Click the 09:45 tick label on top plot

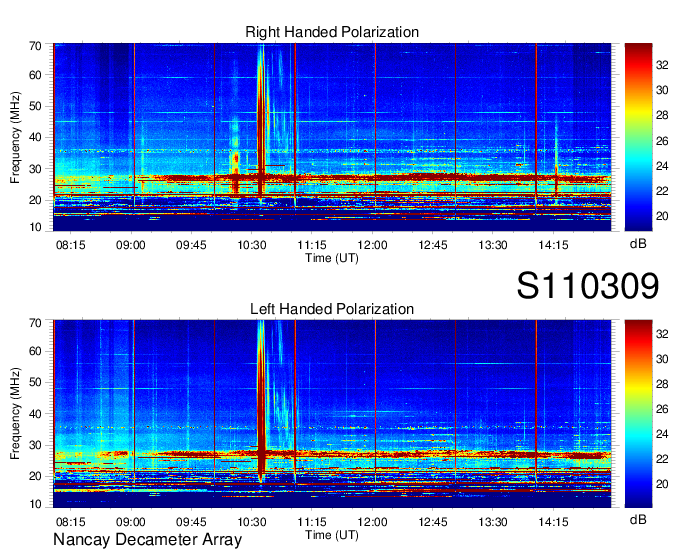pos(191,245)
